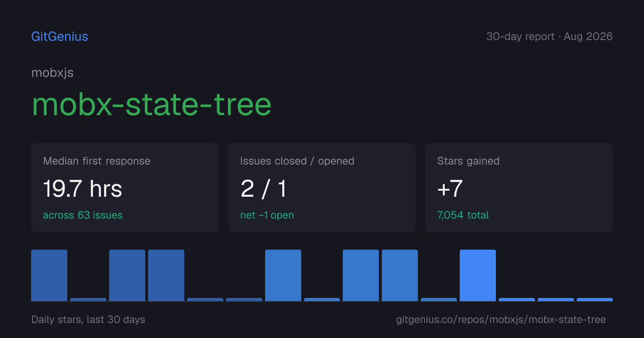Click the first tall bar in chart
The image size is (644, 338).
pyautogui.click(x=49, y=275)
